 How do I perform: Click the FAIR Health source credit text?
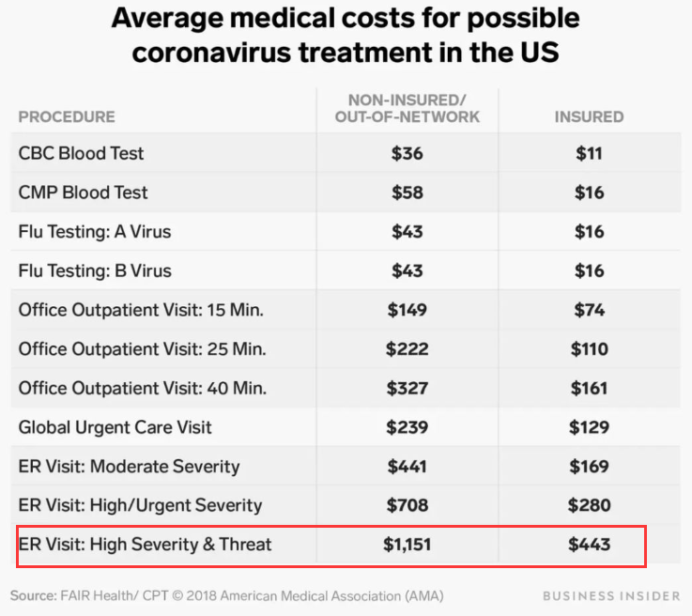tap(226, 595)
